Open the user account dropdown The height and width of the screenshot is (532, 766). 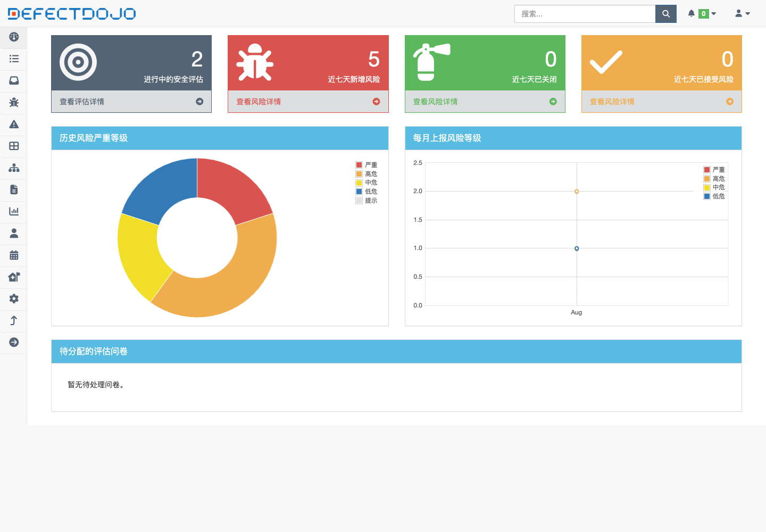[743, 13]
